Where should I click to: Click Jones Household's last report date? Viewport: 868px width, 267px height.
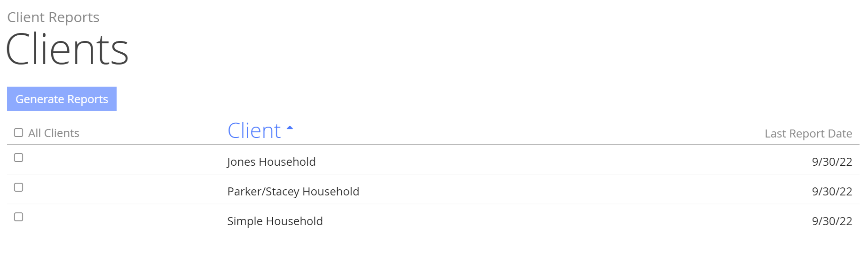tap(831, 162)
